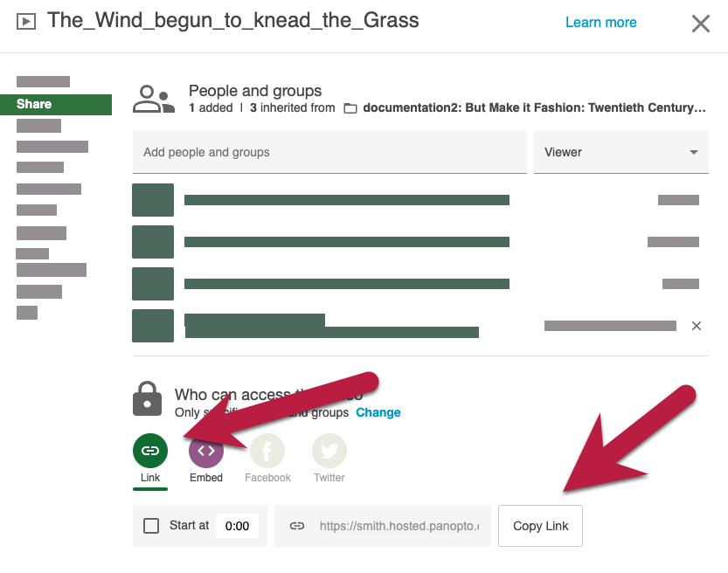Image resolution: width=728 pixels, height=573 pixels.
Task: Click the Viewer dropdown arrow
Action: tap(694, 152)
